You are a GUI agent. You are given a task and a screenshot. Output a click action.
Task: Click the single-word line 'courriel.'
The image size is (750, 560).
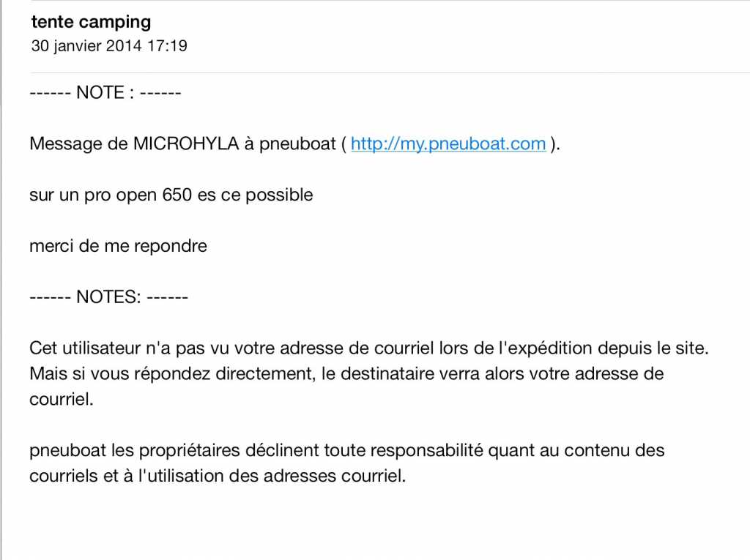(62, 399)
